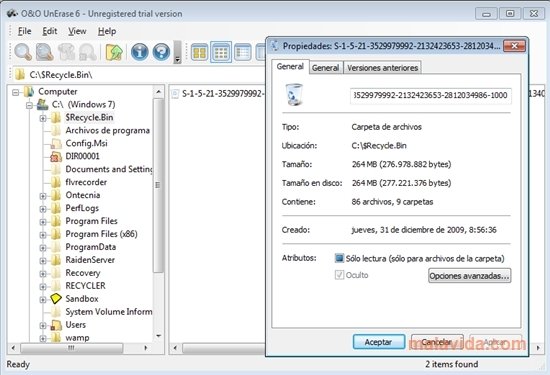Click the Config.Msi folder icon
The height and width of the screenshot is (375, 550).
pos(56,143)
